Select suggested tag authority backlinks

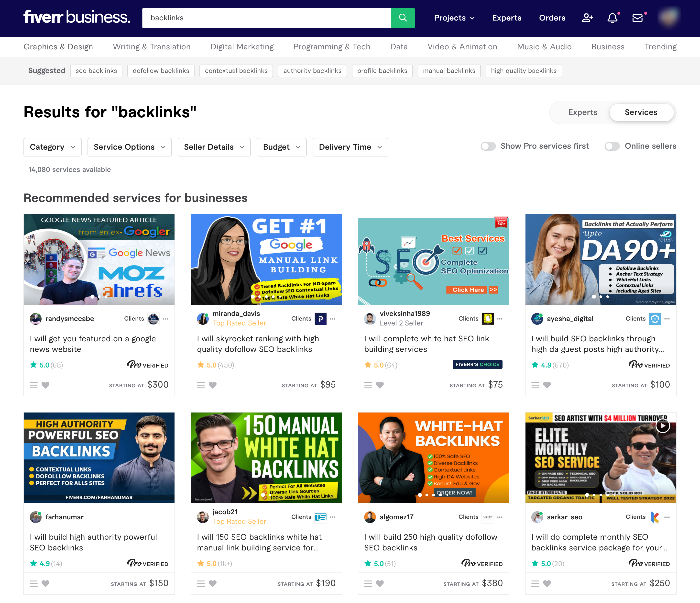tap(312, 71)
